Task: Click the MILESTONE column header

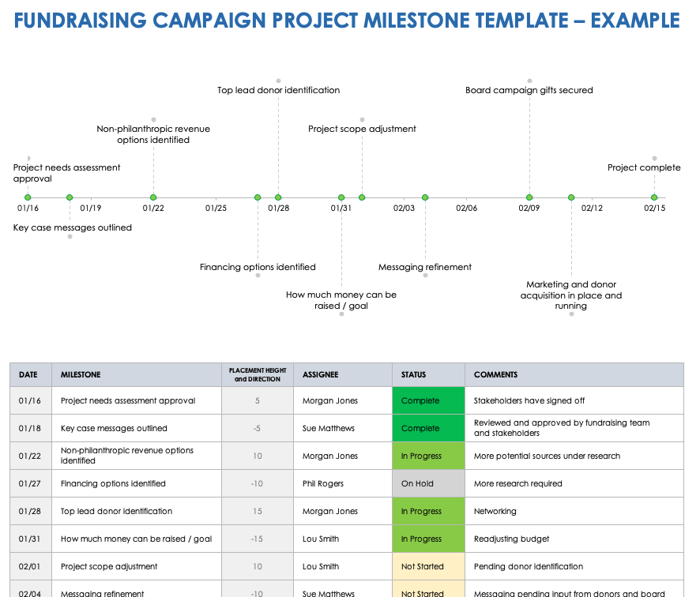Action: [81, 375]
